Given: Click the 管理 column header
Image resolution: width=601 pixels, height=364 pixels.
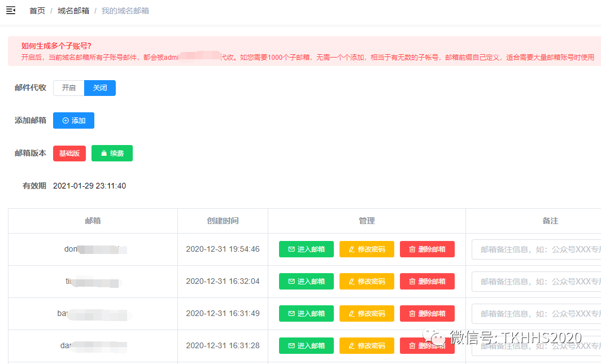Looking at the screenshot, I should pos(367,221).
